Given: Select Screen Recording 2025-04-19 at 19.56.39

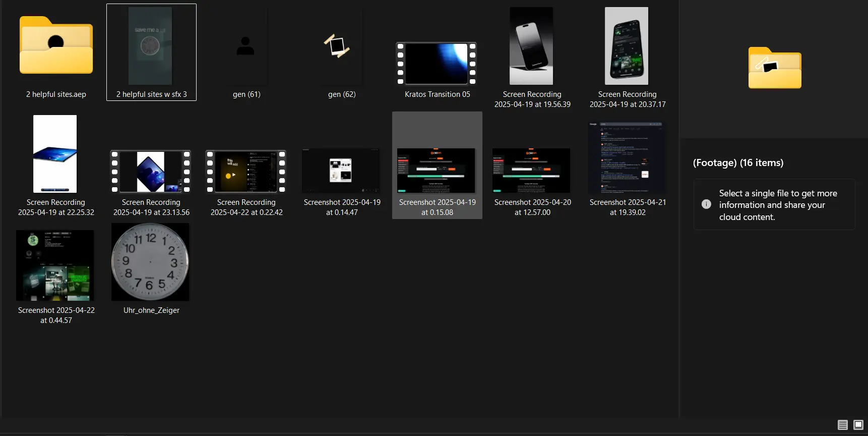Looking at the screenshot, I should pos(531,46).
